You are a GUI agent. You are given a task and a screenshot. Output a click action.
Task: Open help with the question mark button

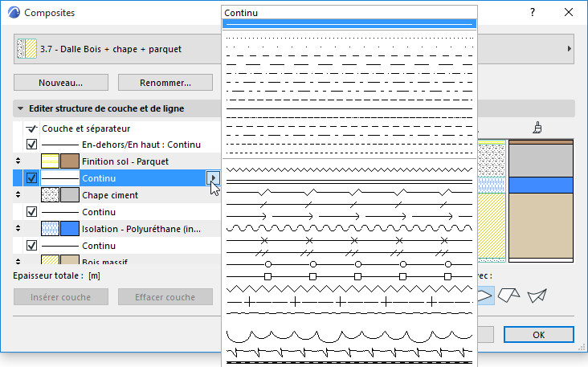533,12
